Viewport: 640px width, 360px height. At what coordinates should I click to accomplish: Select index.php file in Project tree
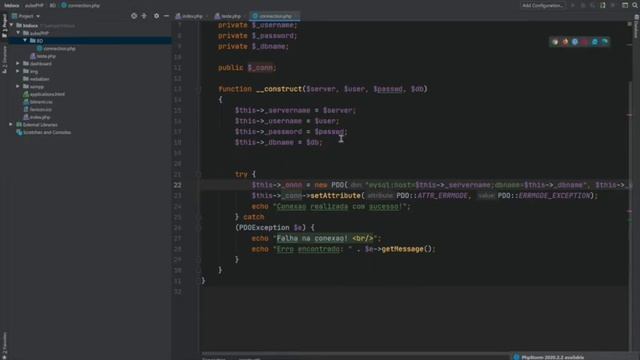(37, 117)
